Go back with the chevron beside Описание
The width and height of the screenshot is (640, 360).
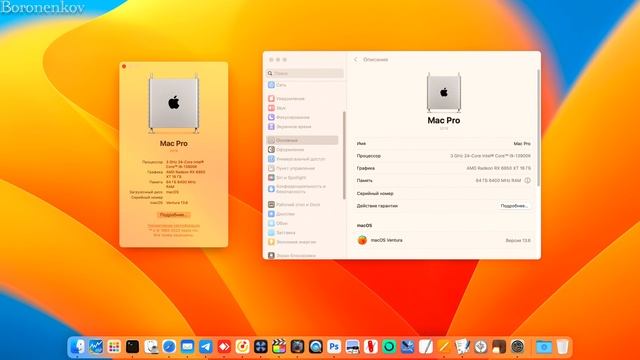(x=356, y=60)
